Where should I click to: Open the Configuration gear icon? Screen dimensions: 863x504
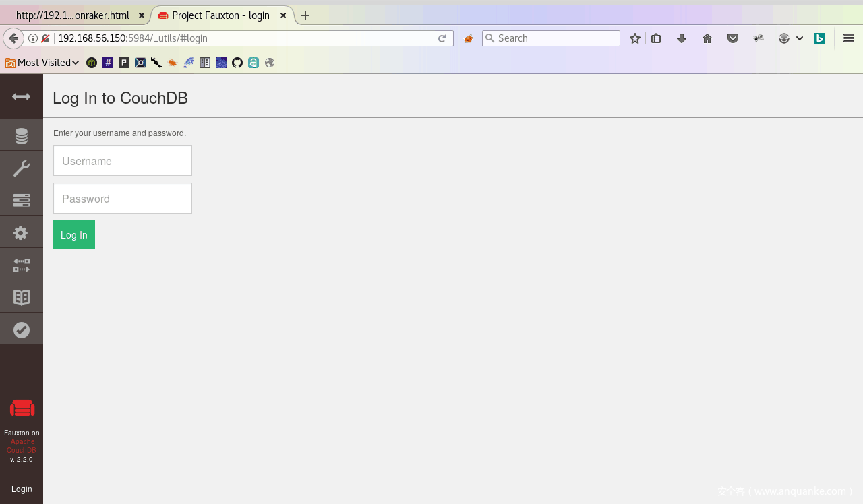click(x=21, y=232)
